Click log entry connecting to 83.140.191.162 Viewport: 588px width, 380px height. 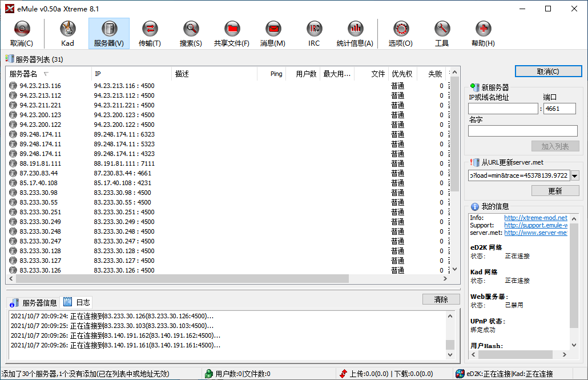pos(115,335)
